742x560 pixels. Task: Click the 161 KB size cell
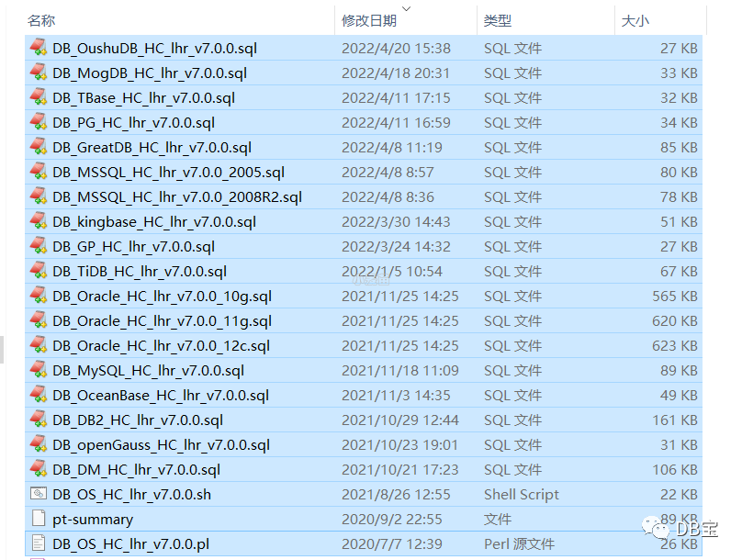tap(675, 420)
